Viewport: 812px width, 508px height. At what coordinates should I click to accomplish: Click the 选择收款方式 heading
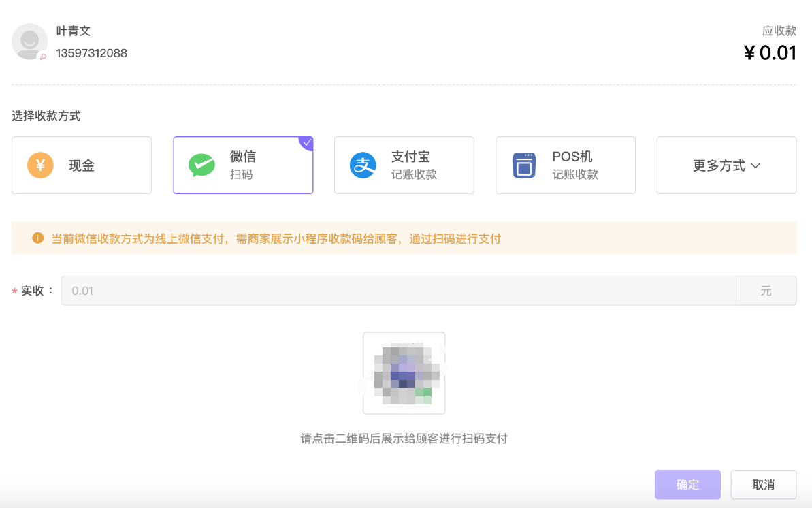(46, 116)
